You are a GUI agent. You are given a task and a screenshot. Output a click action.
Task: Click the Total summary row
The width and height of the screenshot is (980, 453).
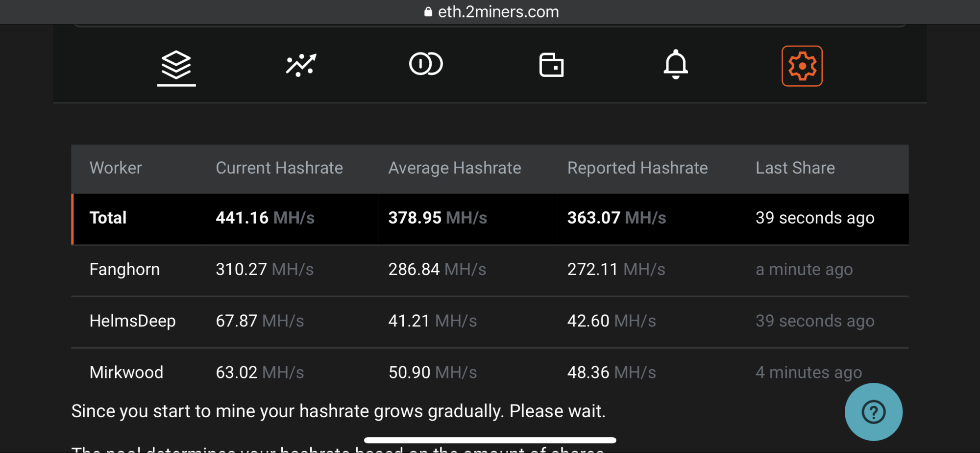click(108, 218)
